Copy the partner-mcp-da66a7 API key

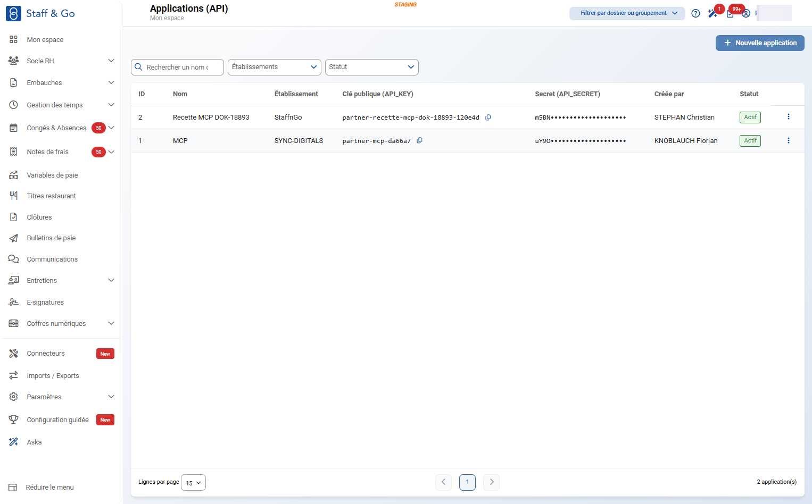(x=419, y=141)
